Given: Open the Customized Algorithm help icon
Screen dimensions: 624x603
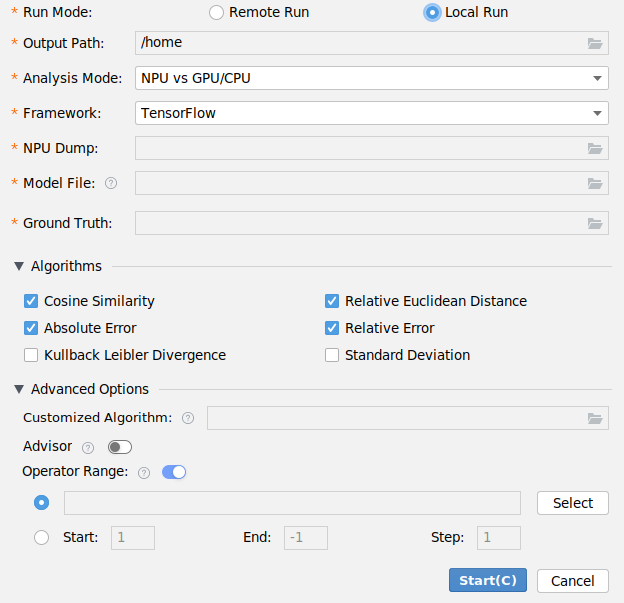Looking at the screenshot, I should coord(188,418).
